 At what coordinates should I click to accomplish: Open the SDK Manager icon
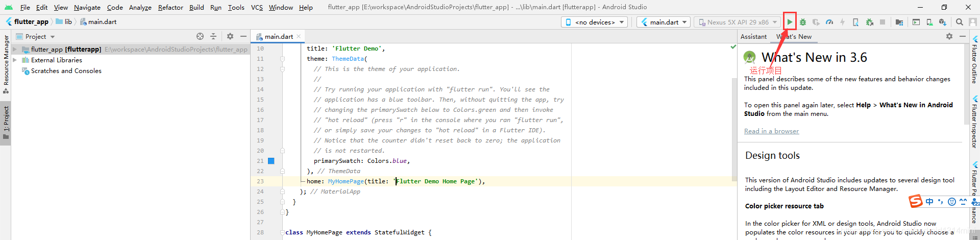943,22
